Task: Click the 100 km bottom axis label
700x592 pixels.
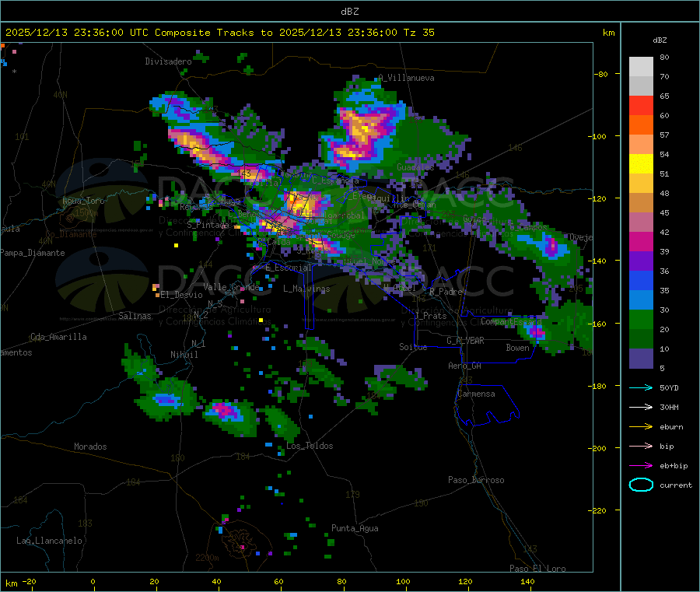Action: pyautogui.click(x=403, y=582)
